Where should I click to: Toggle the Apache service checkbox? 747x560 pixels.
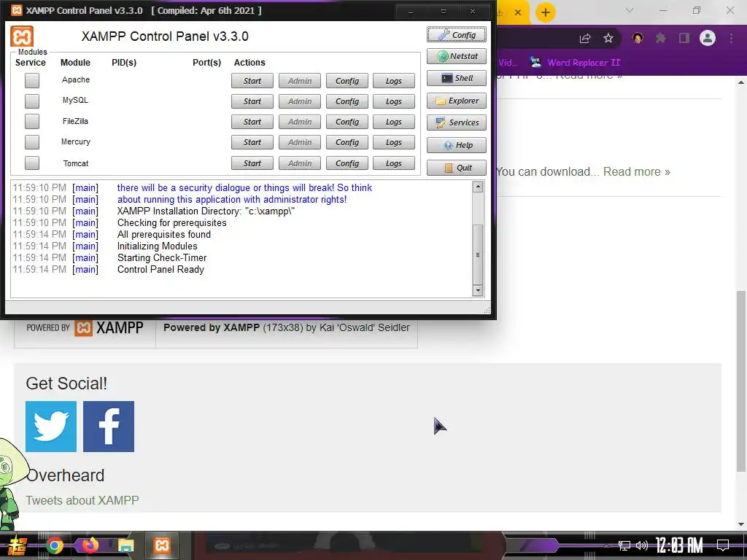pyautogui.click(x=32, y=80)
